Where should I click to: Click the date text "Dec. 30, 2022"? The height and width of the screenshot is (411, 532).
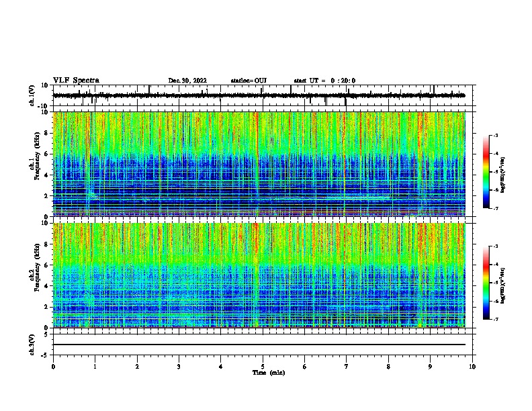point(187,81)
